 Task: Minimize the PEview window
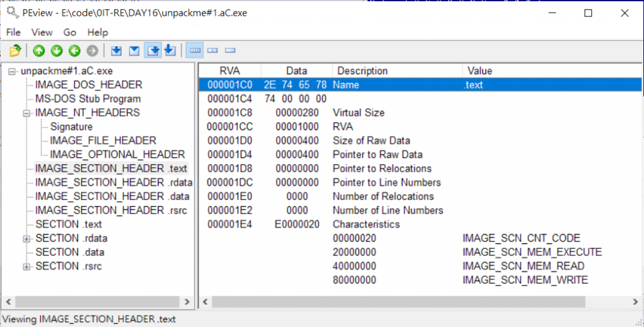click(552, 13)
